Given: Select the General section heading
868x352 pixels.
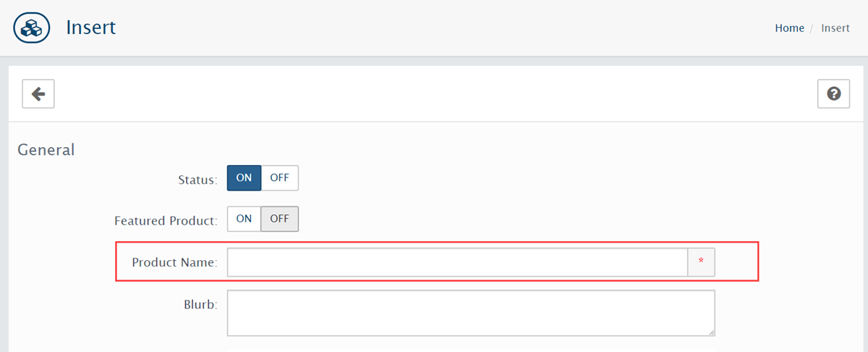Looking at the screenshot, I should [x=46, y=150].
